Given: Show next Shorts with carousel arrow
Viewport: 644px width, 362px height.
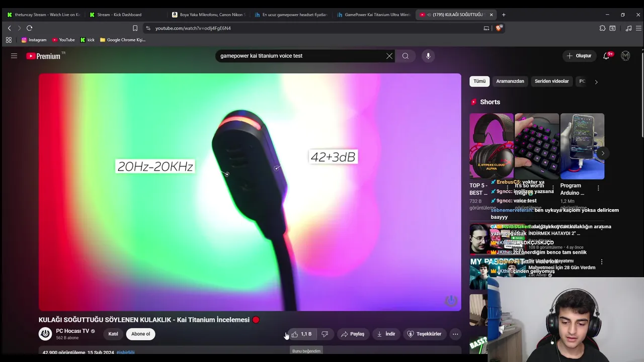Looking at the screenshot, I should point(603,153).
